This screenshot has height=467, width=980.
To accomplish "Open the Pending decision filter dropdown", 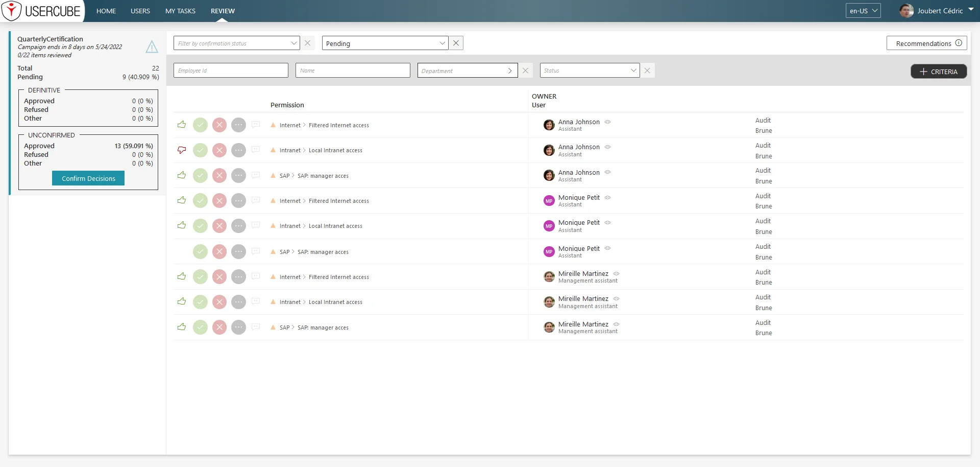I will [x=385, y=43].
